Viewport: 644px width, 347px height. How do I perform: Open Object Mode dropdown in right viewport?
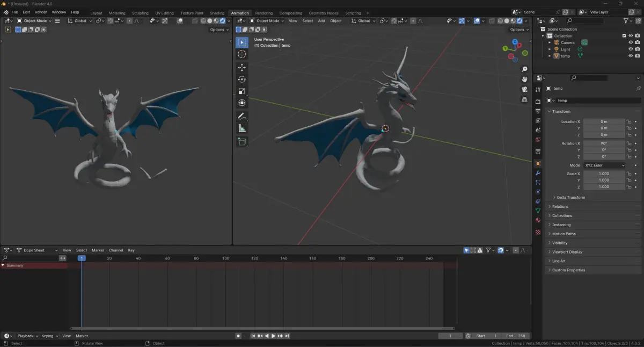267,21
